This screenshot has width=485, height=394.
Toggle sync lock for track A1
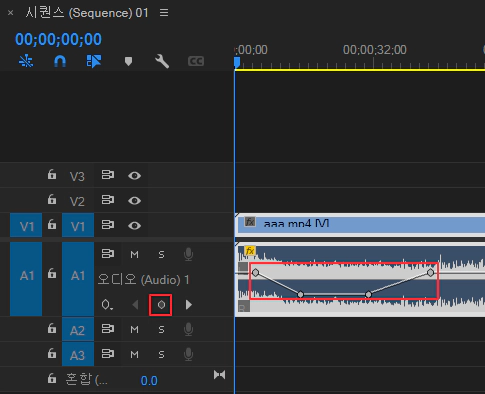tap(108, 254)
